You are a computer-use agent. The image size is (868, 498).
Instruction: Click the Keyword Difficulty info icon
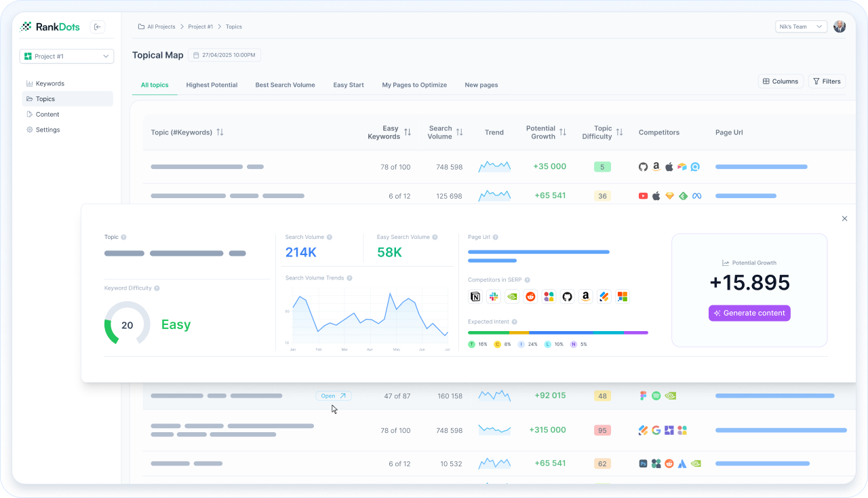pyautogui.click(x=157, y=288)
